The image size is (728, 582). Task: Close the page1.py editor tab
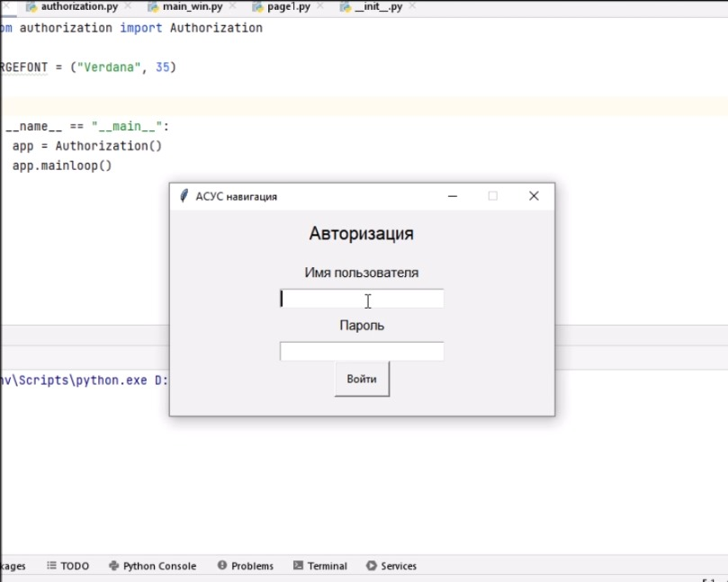point(319,6)
